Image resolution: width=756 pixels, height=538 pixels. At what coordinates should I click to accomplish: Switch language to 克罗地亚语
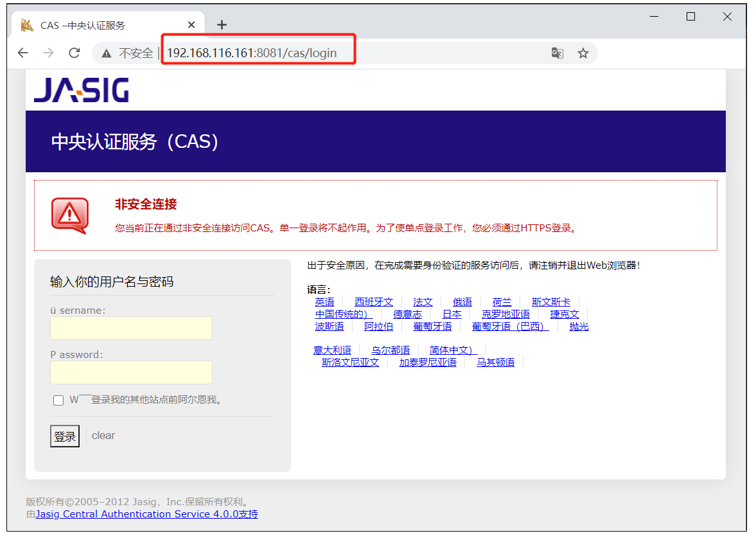coord(505,314)
